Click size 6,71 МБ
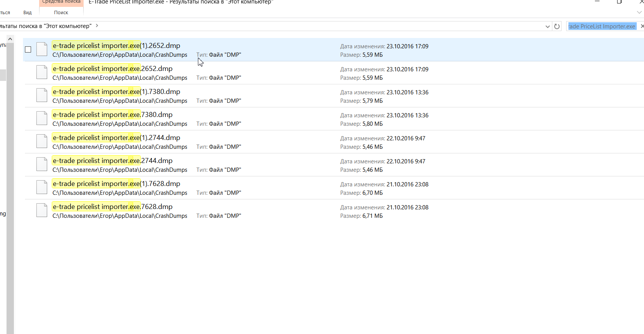This screenshot has width=644, height=334. 372,216
